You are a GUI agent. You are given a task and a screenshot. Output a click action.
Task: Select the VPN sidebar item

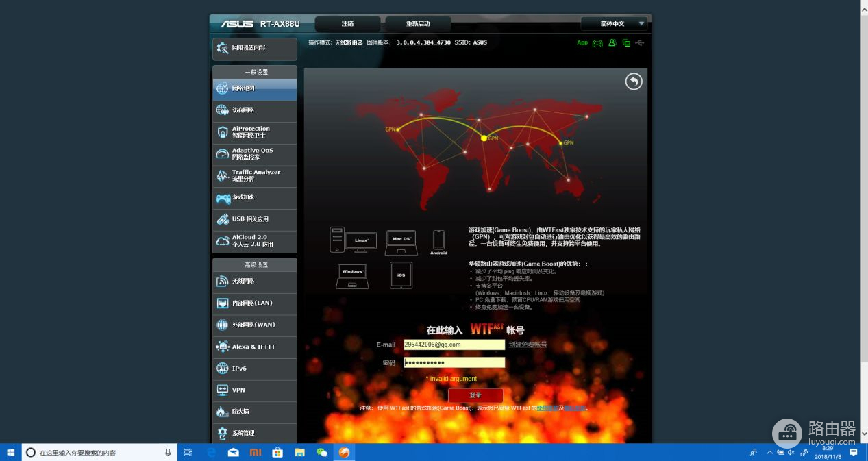[254, 390]
